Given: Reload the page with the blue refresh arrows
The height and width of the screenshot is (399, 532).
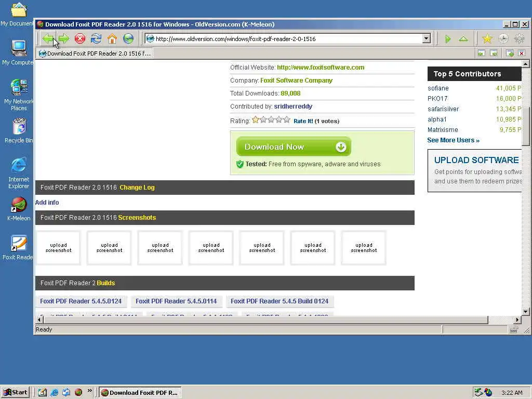Looking at the screenshot, I should pyautogui.click(x=96, y=38).
